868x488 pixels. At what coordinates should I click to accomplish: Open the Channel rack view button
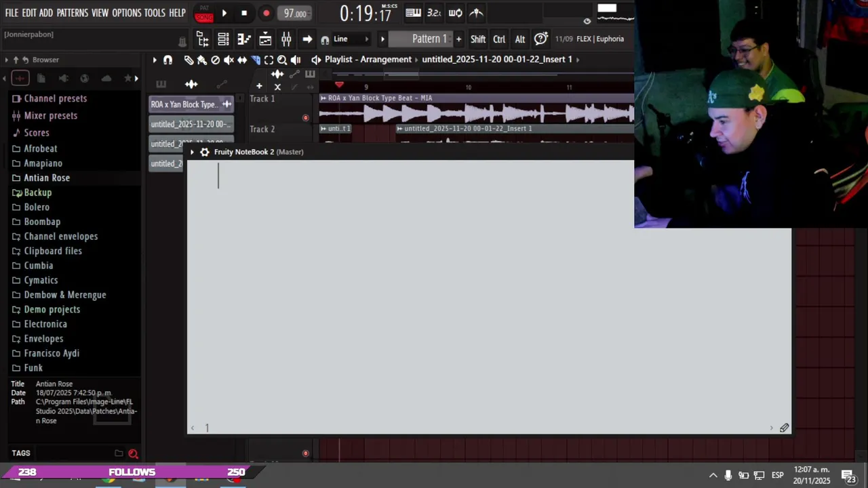tap(223, 39)
